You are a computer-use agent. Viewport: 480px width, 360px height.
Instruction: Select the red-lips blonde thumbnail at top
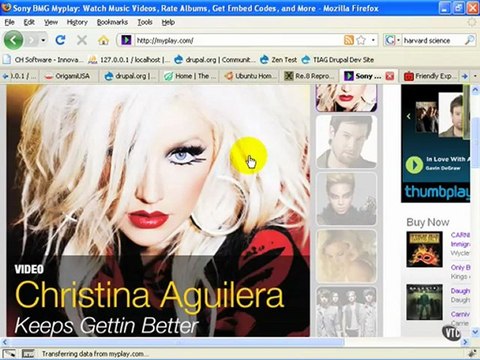(346, 98)
